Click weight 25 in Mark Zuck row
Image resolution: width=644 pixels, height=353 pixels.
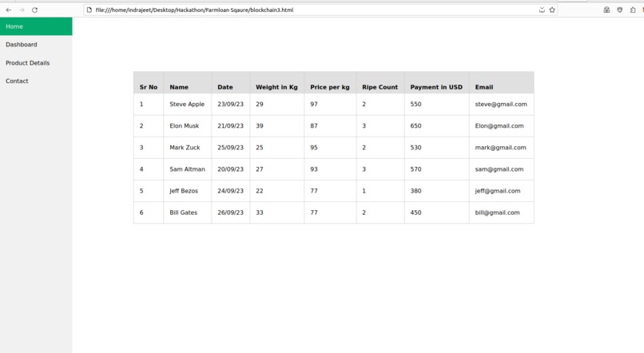click(260, 148)
